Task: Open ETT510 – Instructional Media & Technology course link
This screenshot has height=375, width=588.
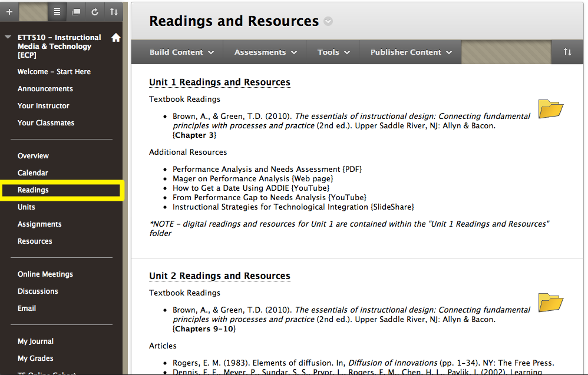Action: [60, 46]
